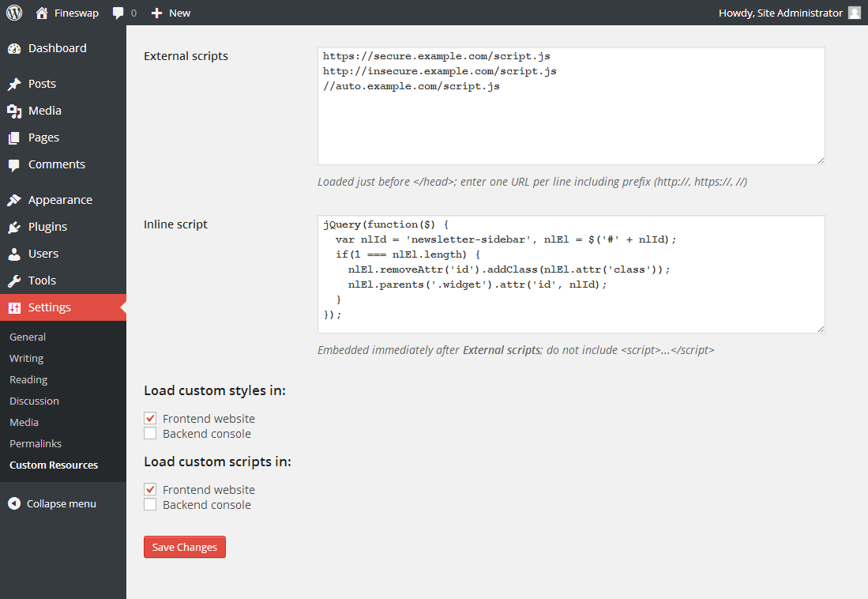Click the "Inline script" field label
Screen dimensions: 868x599
coord(175,224)
